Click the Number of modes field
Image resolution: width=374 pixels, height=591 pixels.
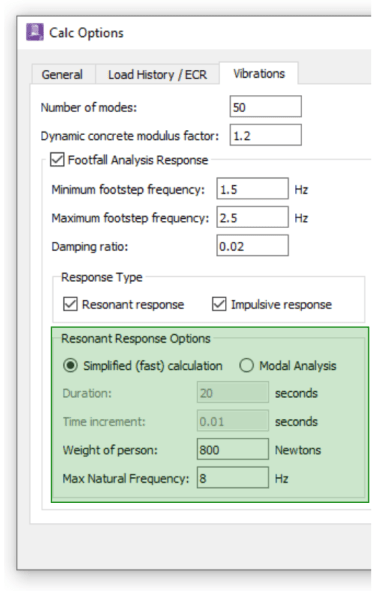[265, 107]
